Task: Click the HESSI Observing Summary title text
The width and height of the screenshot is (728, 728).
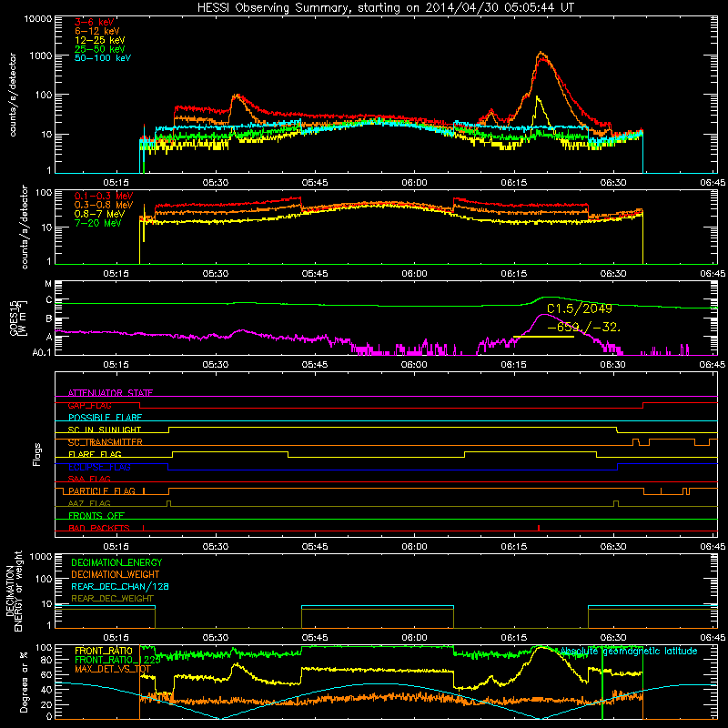Action: [x=386, y=7]
